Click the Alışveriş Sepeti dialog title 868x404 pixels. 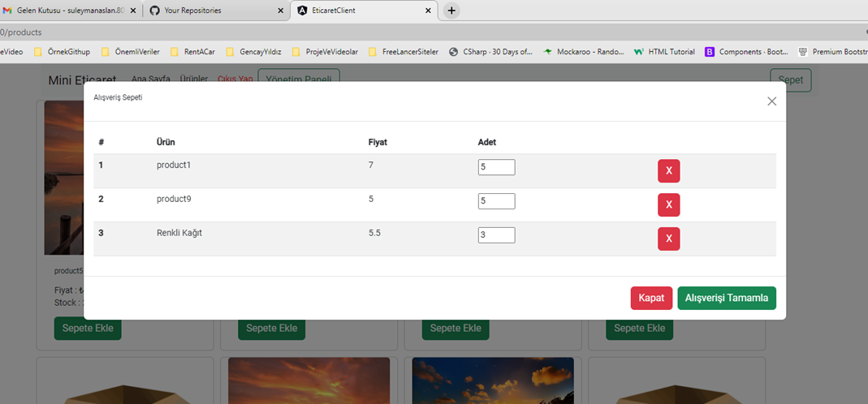[118, 97]
